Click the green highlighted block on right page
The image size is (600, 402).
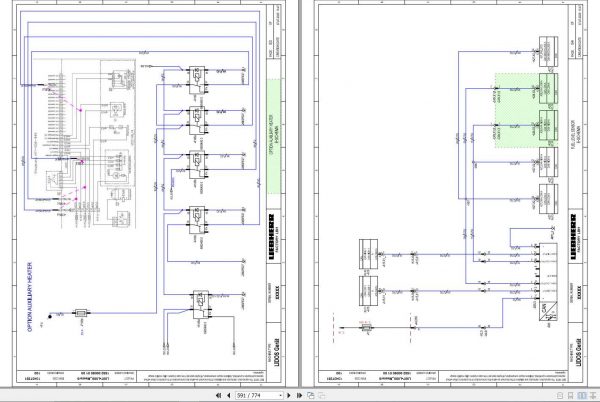tap(526, 111)
